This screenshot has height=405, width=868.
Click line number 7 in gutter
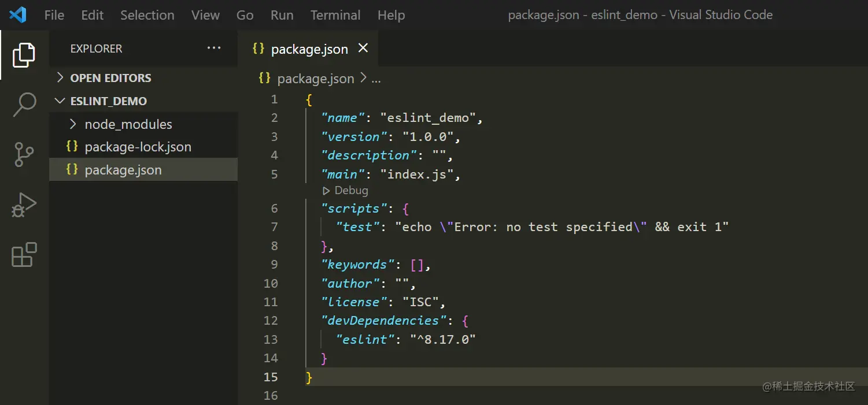274,227
